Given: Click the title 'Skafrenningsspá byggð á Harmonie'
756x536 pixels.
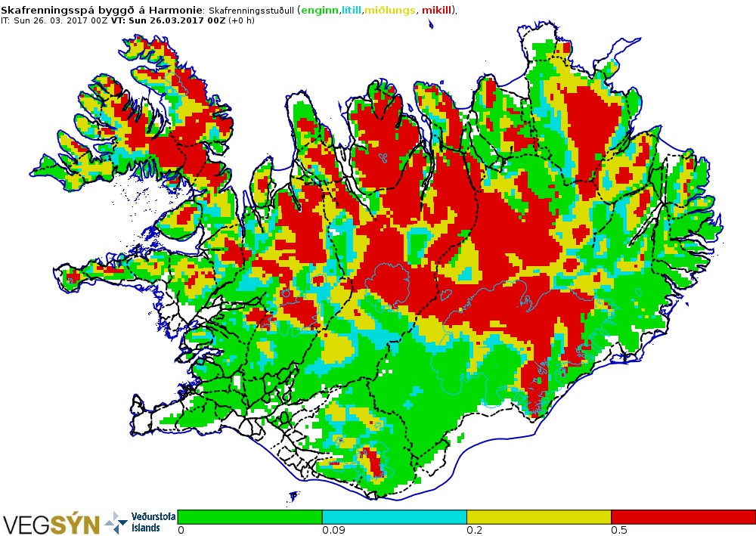Looking at the screenshot, I should click(102, 10).
